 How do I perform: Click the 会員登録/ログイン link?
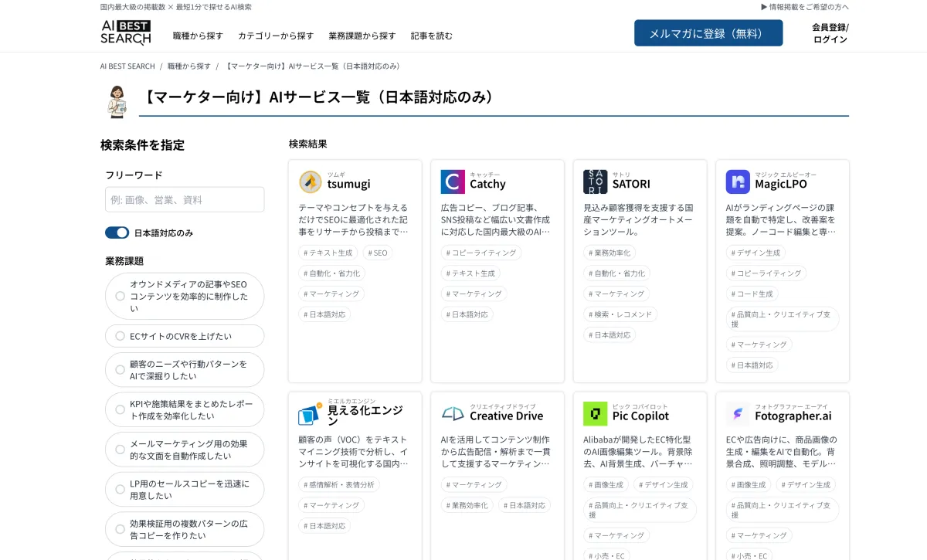[830, 33]
